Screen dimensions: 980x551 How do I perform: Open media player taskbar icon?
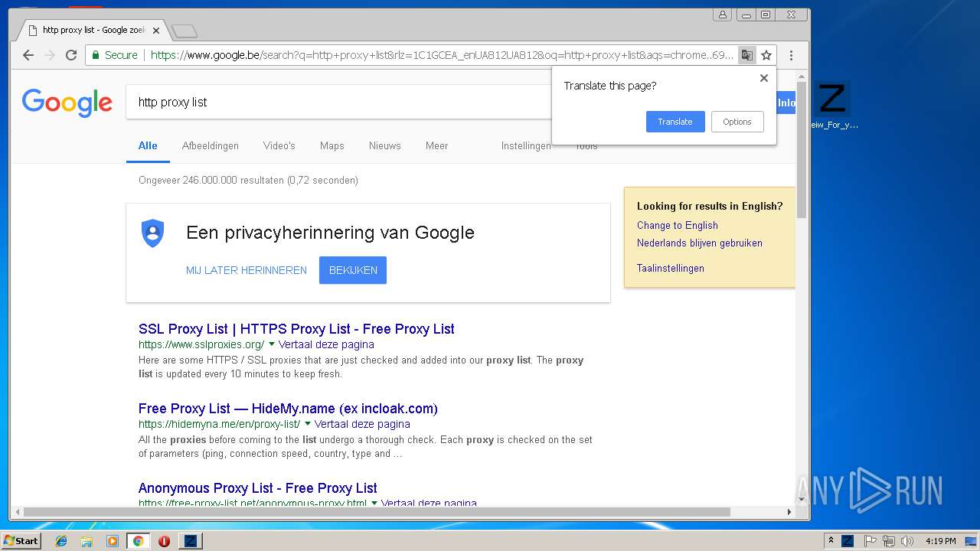click(x=113, y=541)
